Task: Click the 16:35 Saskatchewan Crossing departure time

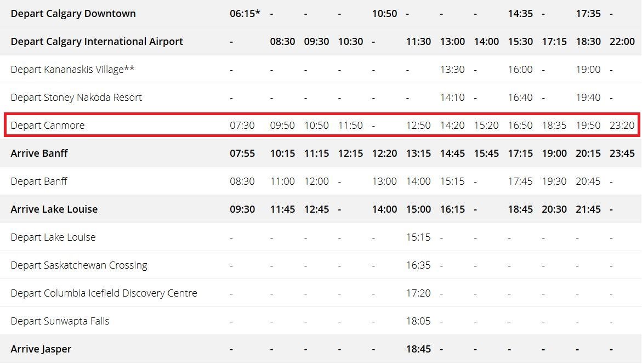Action: coord(418,265)
